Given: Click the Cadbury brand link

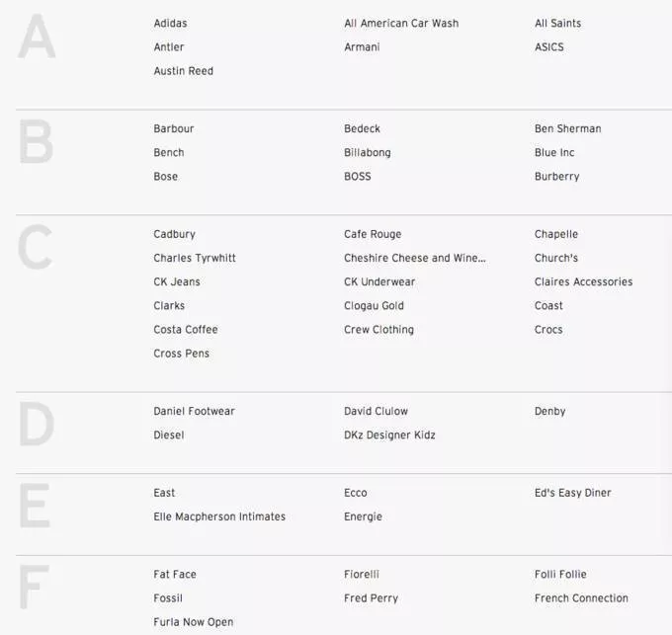Looking at the screenshot, I should click(174, 235).
